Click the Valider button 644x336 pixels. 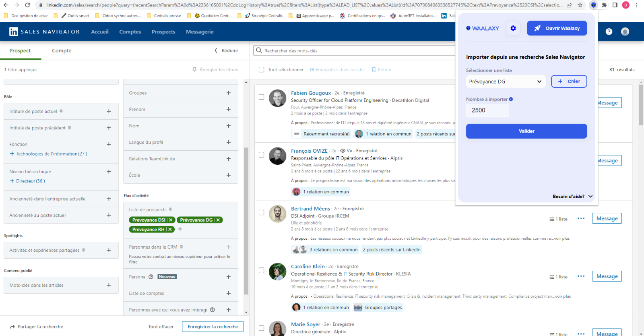pos(526,131)
